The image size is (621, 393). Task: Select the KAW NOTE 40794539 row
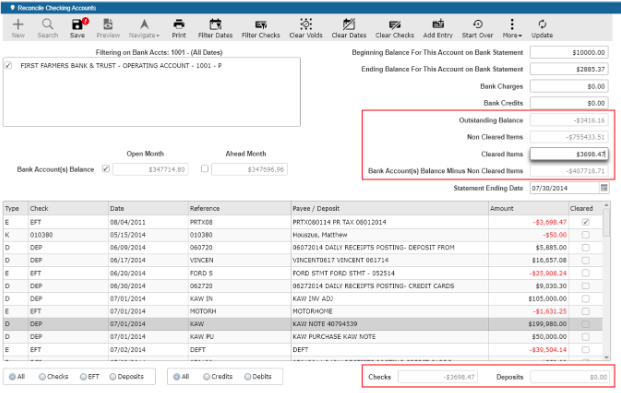303,324
